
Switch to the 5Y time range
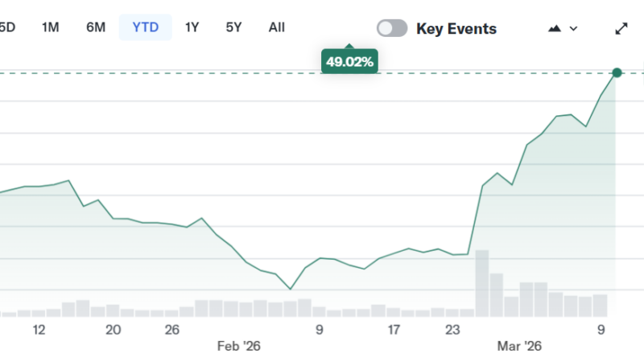tap(233, 27)
